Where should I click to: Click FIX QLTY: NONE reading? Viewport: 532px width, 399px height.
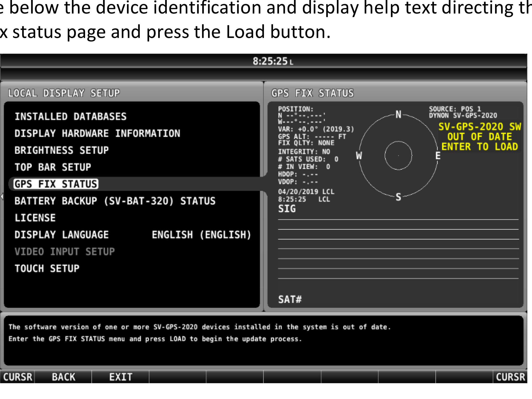(306, 143)
